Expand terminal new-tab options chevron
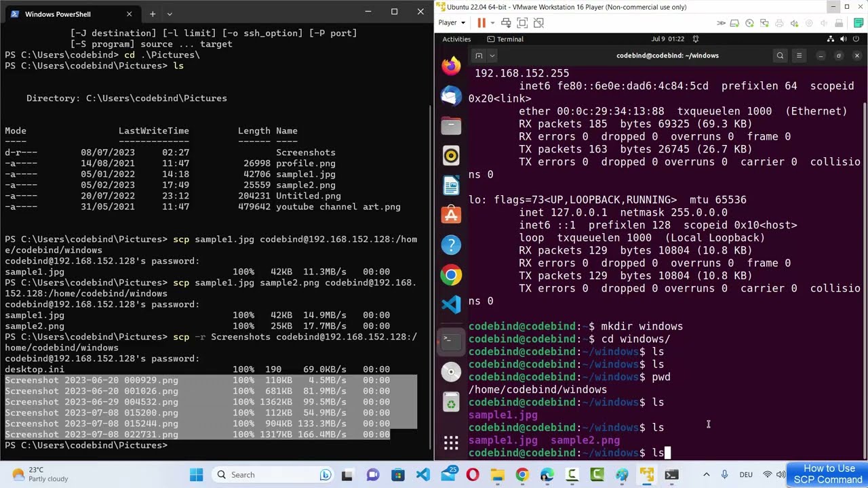Viewport: 868px width, 488px height. click(x=493, y=56)
